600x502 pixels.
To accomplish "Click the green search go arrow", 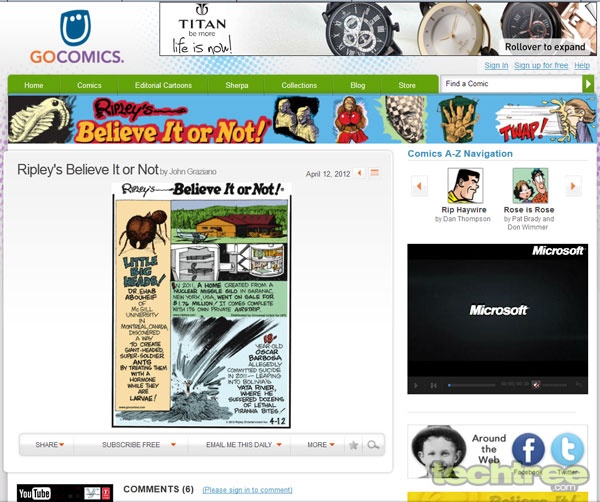I will coord(588,84).
